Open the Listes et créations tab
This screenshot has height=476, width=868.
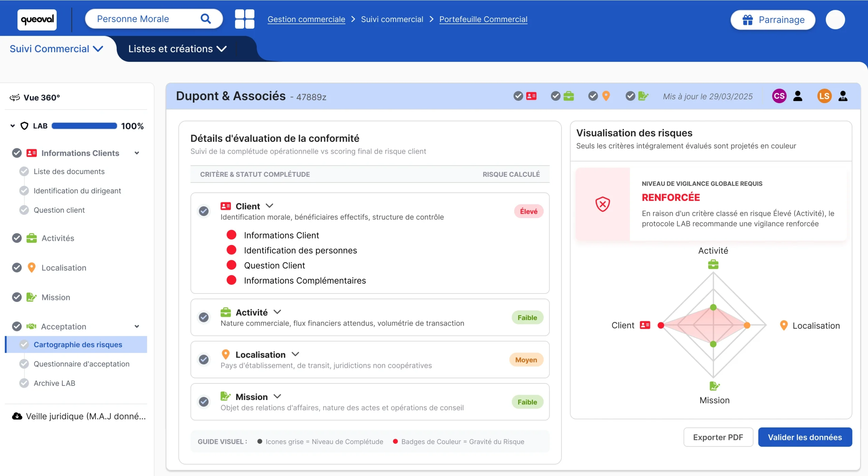click(177, 49)
